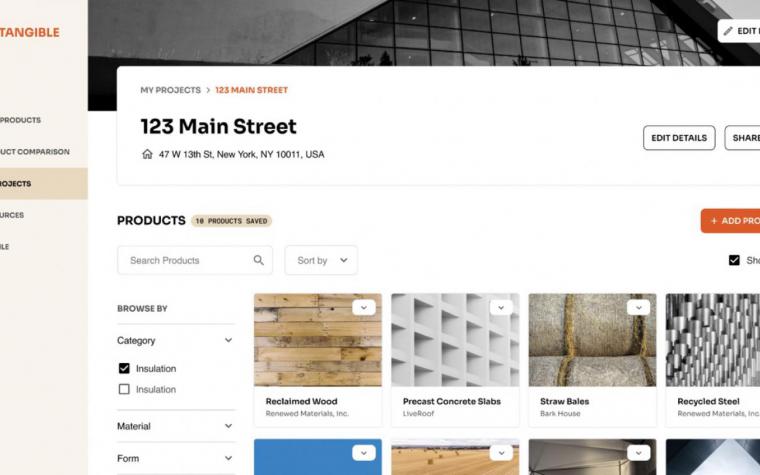The image size is (760, 475).
Task: Uncheck the checked Insulation checkbox
Action: (x=124, y=368)
